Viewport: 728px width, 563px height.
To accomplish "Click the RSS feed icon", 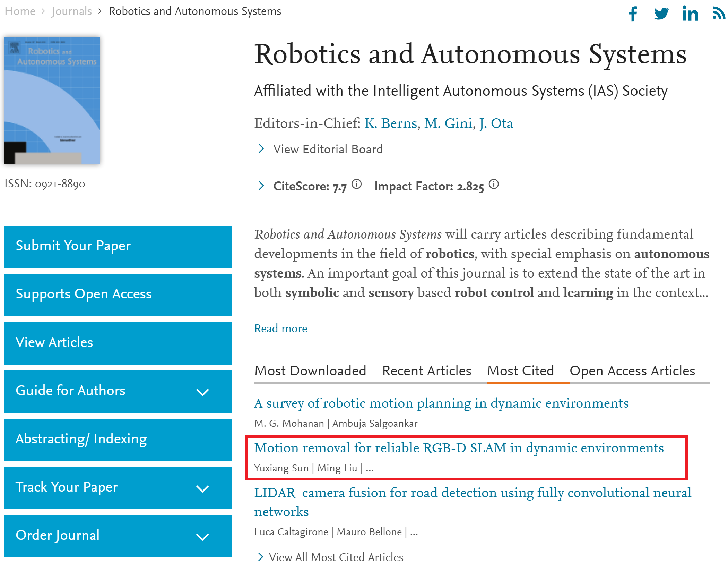I will [x=718, y=13].
